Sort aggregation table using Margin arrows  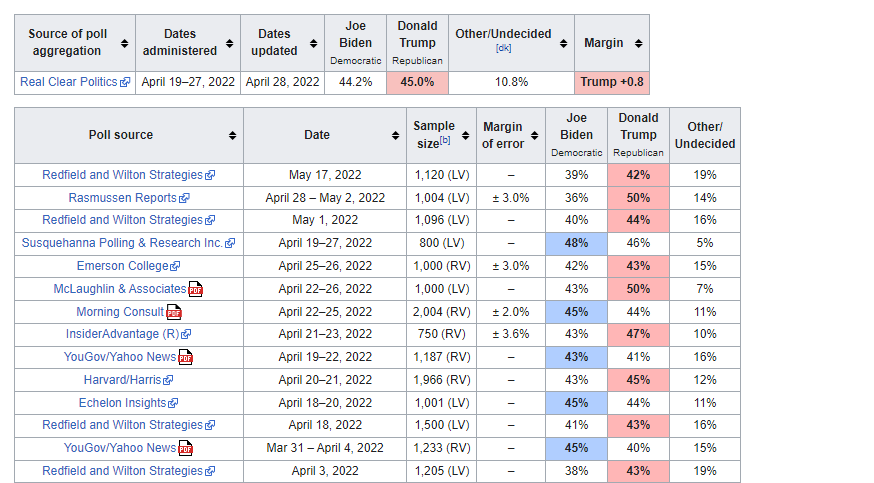[638, 43]
